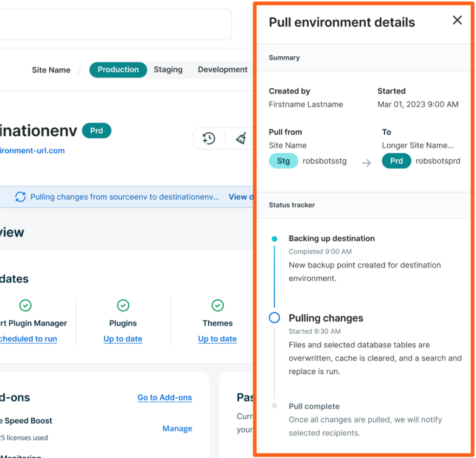Open the Plugins Up to date link

[123, 339]
